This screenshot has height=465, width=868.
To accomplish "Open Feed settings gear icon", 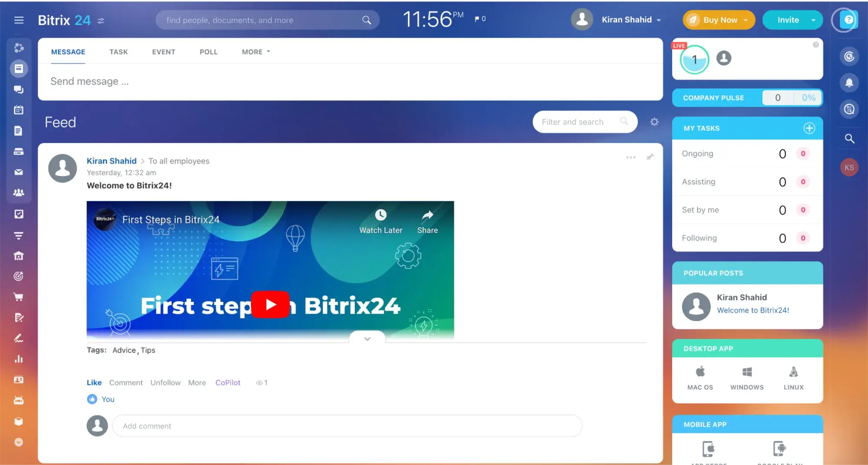I will tap(654, 122).
